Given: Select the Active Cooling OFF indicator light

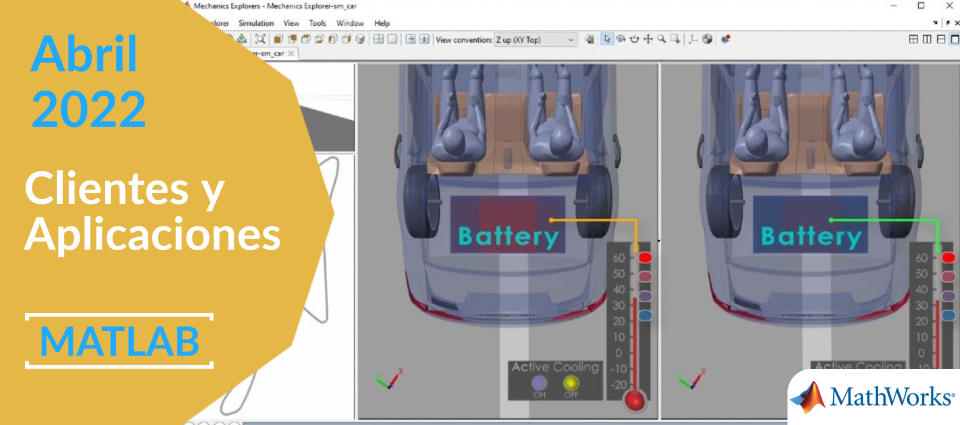Looking at the screenshot, I should click(571, 383).
